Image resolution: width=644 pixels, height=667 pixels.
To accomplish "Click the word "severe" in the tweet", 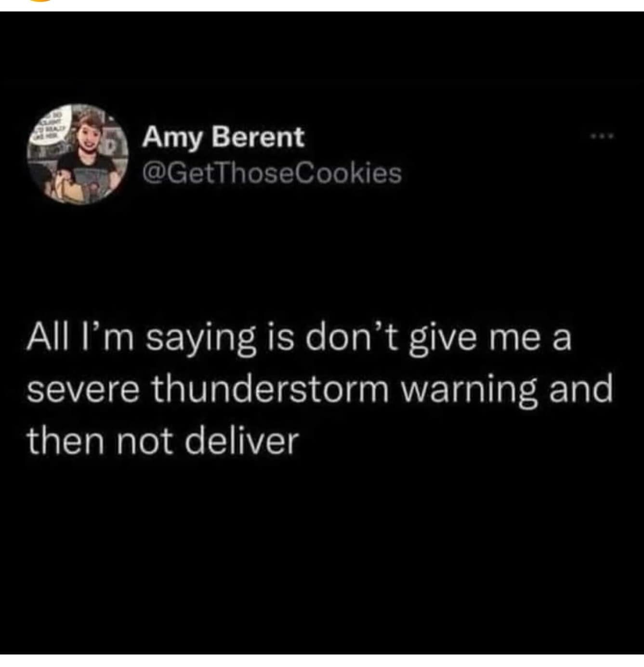I will [83, 389].
